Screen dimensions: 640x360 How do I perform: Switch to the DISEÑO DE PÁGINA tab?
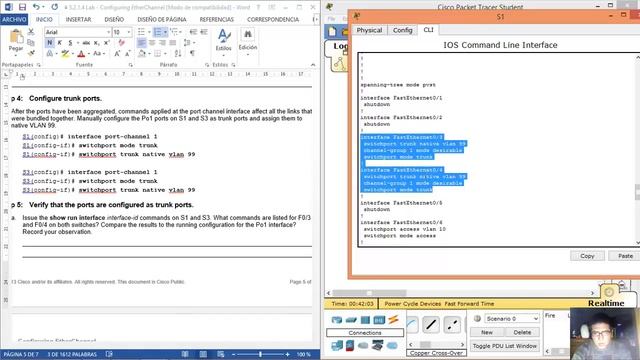[x=162, y=19]
